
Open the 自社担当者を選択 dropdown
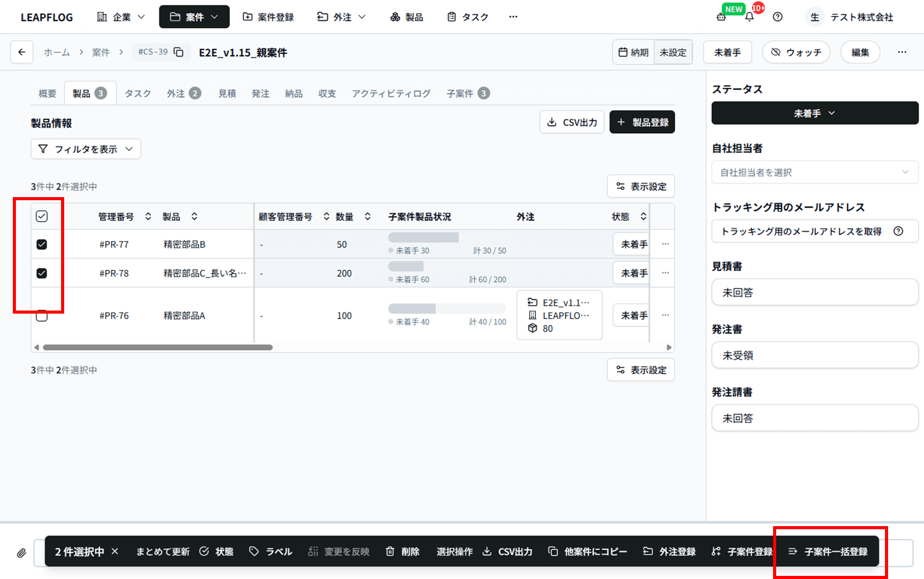point(815,172)
